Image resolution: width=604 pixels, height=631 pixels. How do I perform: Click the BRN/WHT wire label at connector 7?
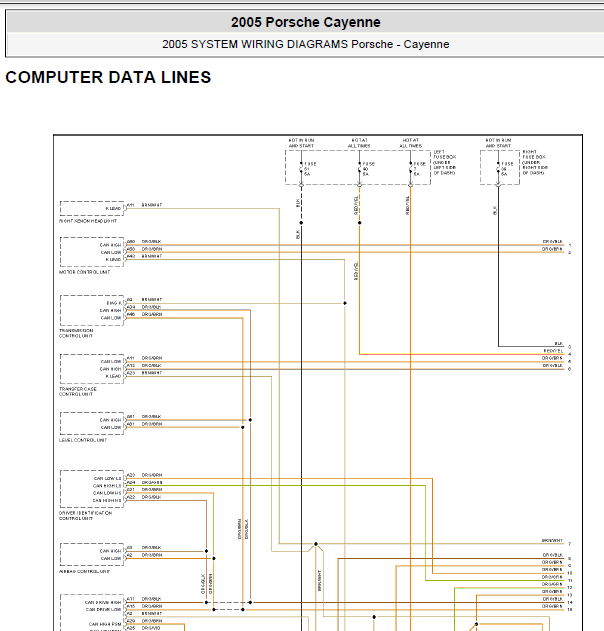(552, 540)
